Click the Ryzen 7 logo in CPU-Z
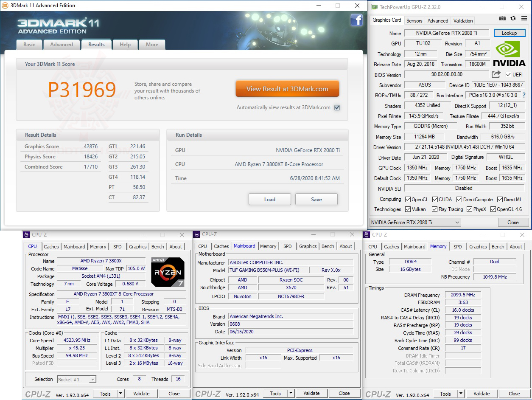 pos(168,272)
